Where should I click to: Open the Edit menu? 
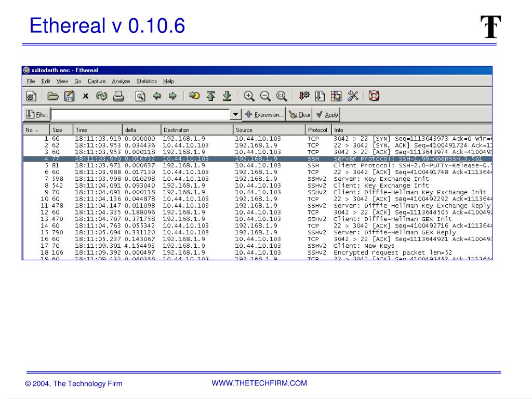(x=46, y=82)
